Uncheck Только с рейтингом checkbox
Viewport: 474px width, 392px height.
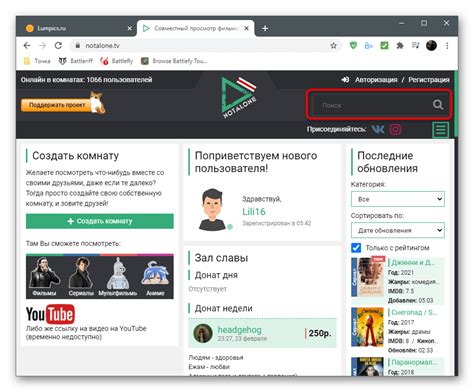356,248
